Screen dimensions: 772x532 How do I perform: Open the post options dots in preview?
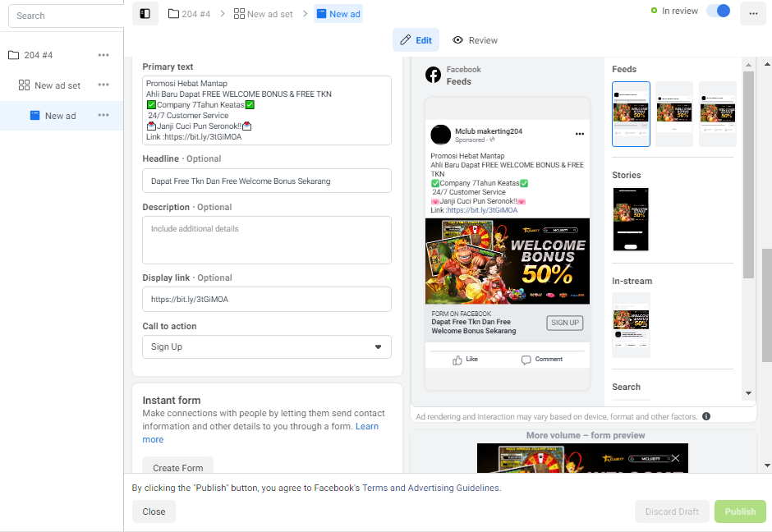(x=580, y=134)
